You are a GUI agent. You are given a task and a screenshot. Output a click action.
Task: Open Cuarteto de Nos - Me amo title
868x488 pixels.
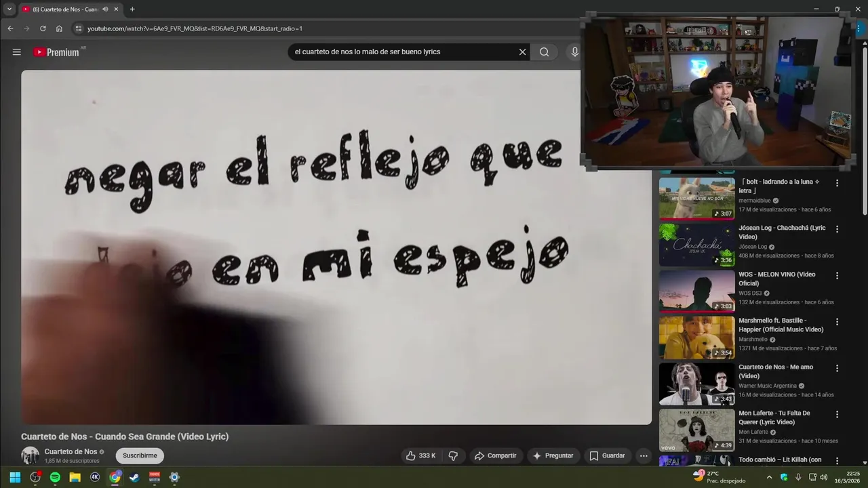click(x=776, y=371)
